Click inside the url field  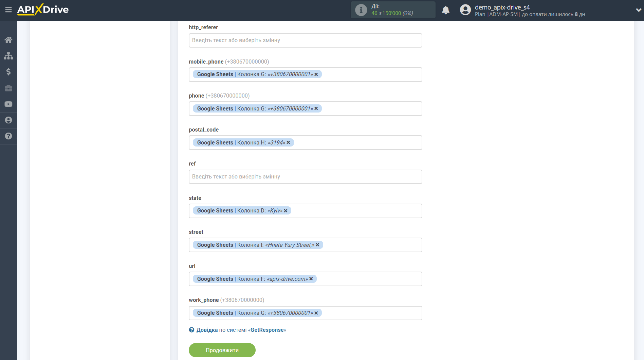click(x=305, y=279)
